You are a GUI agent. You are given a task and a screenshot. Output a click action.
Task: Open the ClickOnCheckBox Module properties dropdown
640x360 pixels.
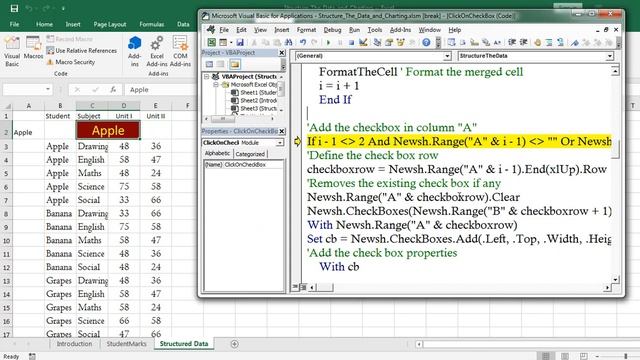coord(280,143)
